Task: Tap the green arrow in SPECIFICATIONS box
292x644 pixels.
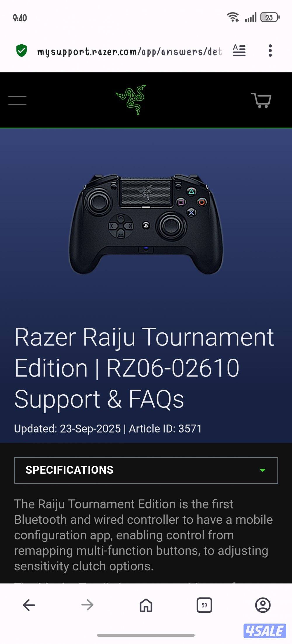Action: pyautogui.click(x=263, y=470)
